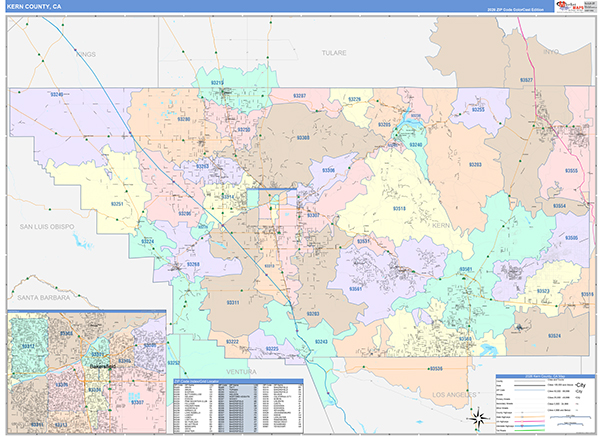Click ZIP code 93518 yellow region
Image resolution: width=600 pixels, height=436 pixels.
[399, 209]
